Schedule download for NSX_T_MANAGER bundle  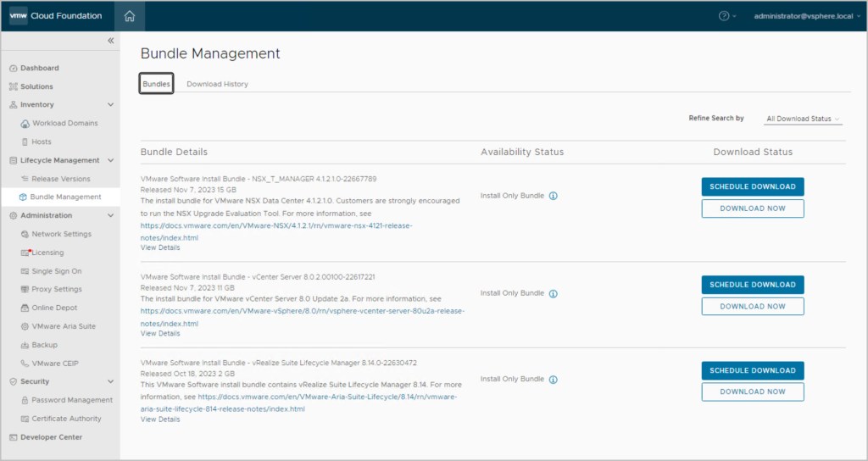(752, 186)
